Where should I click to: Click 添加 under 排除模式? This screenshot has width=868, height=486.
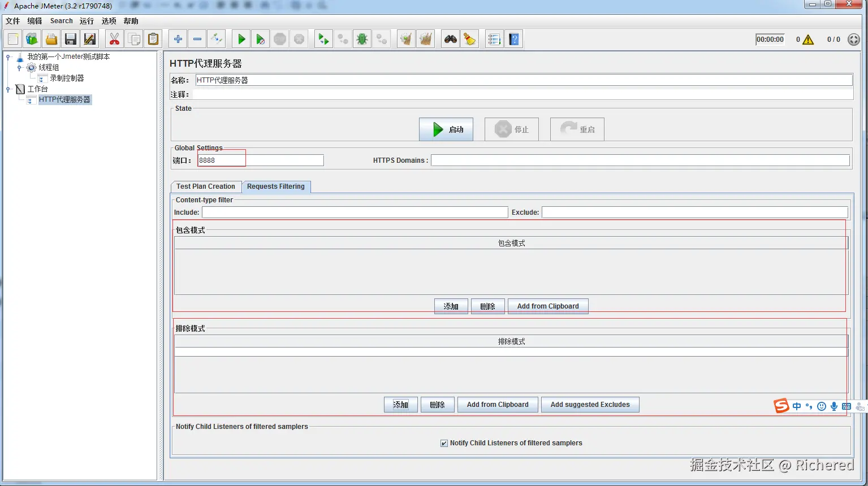coord(401,405)
